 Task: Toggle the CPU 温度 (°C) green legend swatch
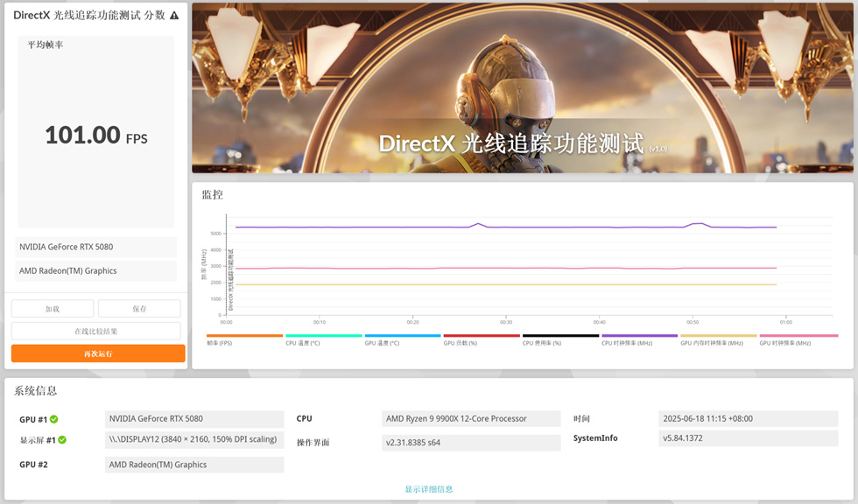coord(324,336)
